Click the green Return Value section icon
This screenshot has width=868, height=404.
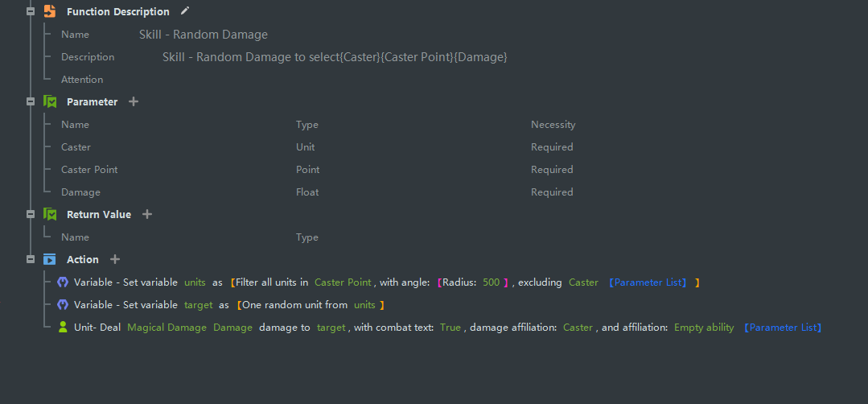[50, 214]
